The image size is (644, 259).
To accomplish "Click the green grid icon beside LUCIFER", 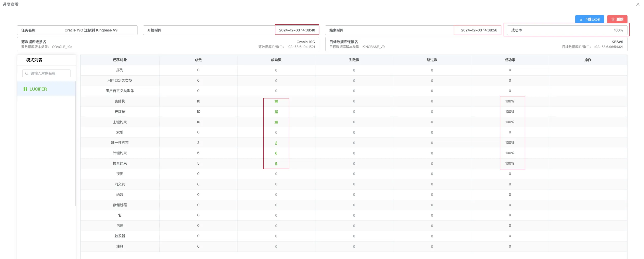I will point(25,89).
